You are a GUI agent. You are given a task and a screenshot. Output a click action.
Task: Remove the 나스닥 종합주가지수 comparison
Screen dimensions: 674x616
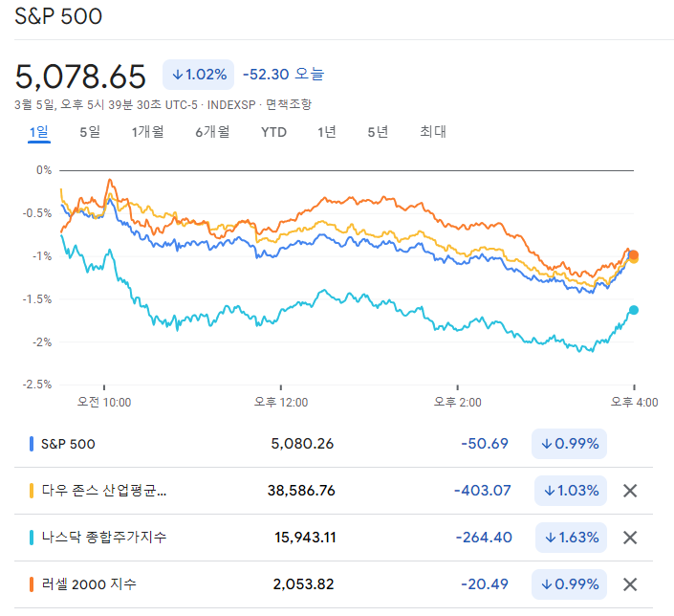click(x=630, y=538)
